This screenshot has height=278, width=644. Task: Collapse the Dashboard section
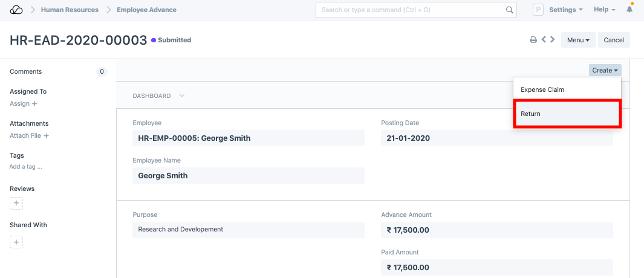[158, 95]
